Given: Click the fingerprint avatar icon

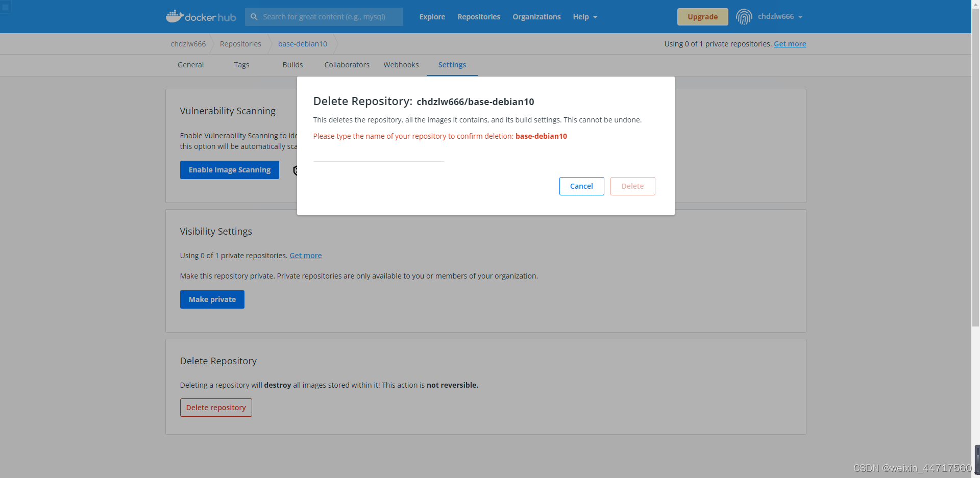Looking at the screenshot, I should [x=744, y=17].
